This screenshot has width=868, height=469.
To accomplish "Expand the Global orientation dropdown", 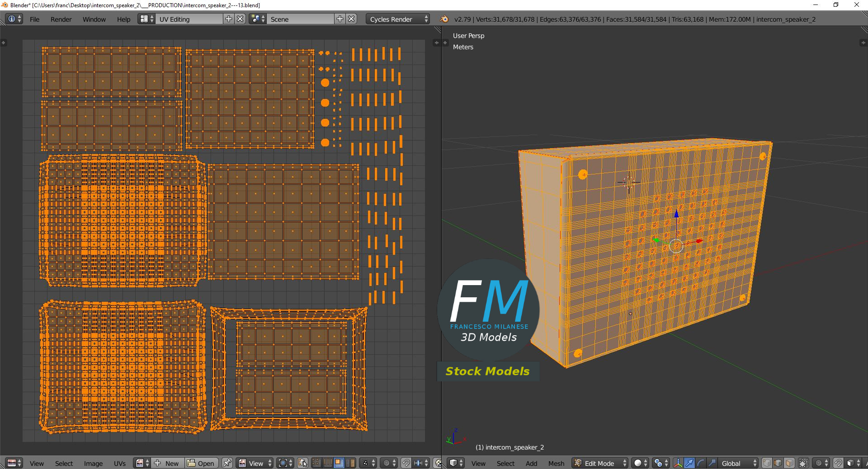I will pos(738,463).
